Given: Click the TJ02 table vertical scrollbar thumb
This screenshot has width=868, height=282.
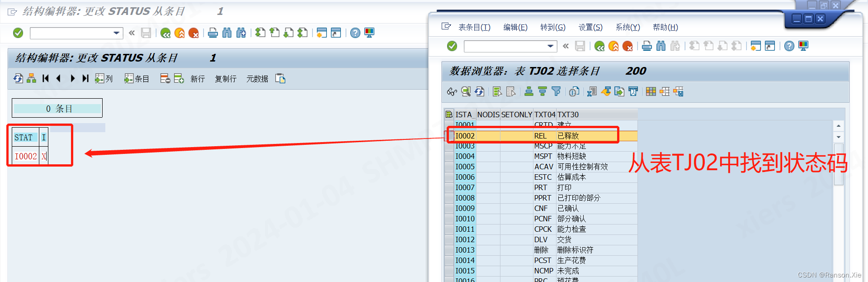Looking at the screenshot, I should coord(839,164).
